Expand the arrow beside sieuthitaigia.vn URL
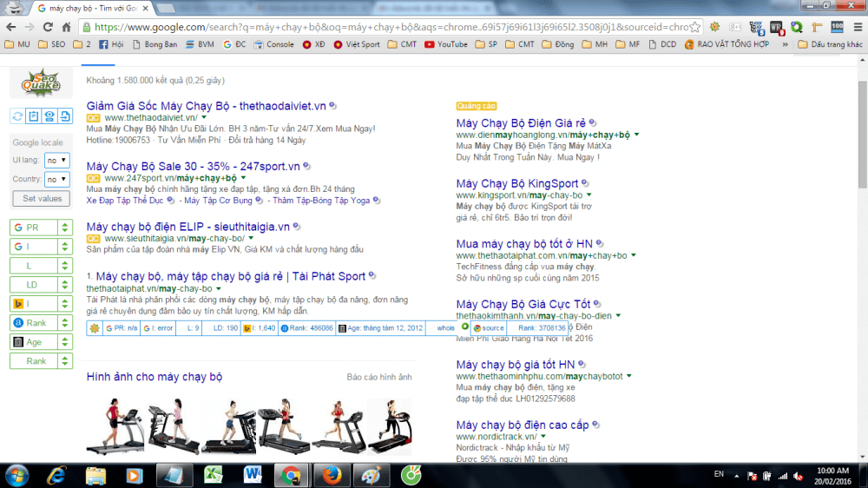Viewport: 868px width, 488px height. point(251,238)
